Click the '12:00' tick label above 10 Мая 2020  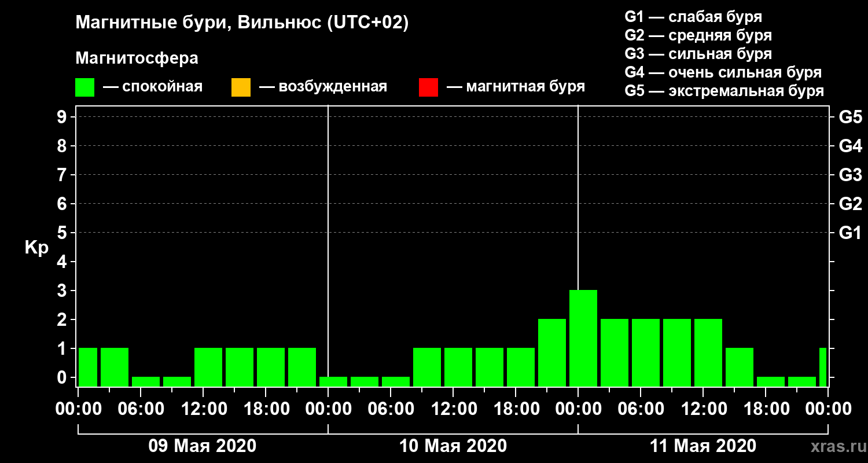coord(453,409)
